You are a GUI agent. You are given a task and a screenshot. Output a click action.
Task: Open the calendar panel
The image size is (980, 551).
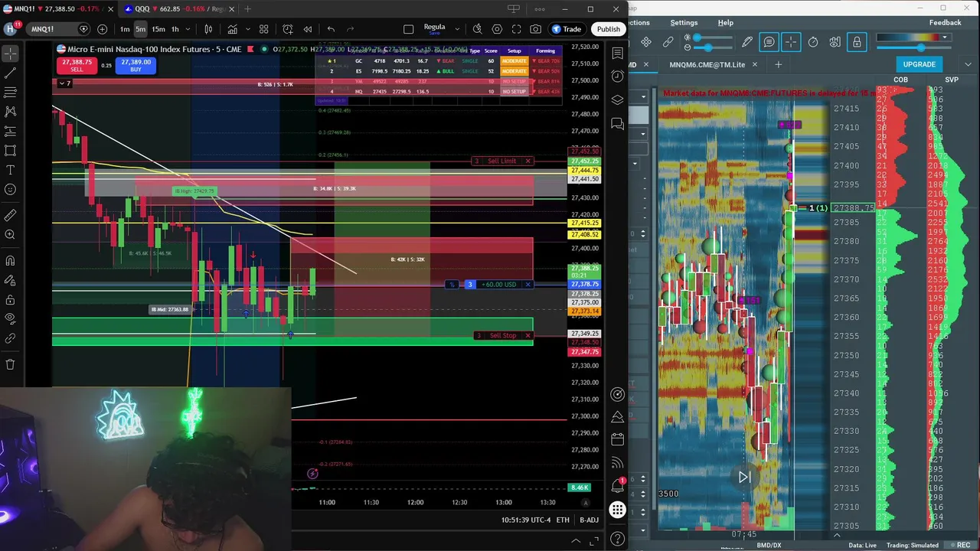click(617, 439)
